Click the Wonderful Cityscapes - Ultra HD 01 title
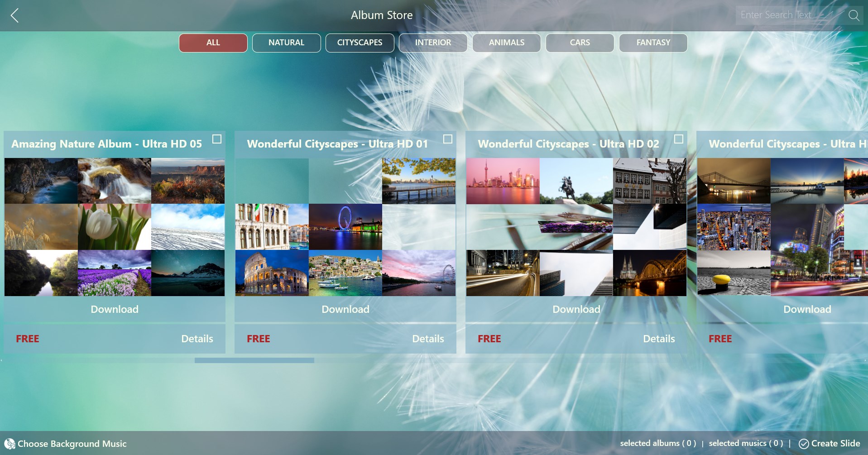This screenshot has width=868, height=455. coord(337,144)
